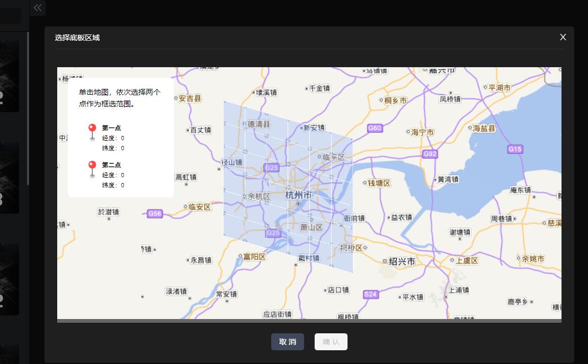Image resolution: width=588 pixels, height=364 pixels.
Task: Click 桐乡市 label on the map
Action: (x=396, y=101)
